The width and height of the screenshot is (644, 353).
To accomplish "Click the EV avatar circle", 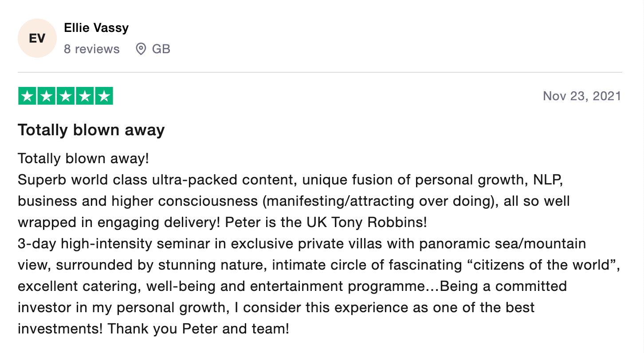I will pyautogui.click(x=37, y=38).
